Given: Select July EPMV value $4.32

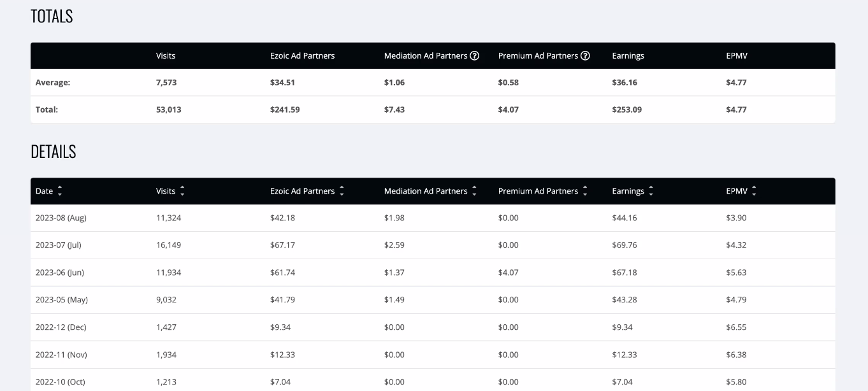Looking at the screenshot, I should click(x=736, y=245).
